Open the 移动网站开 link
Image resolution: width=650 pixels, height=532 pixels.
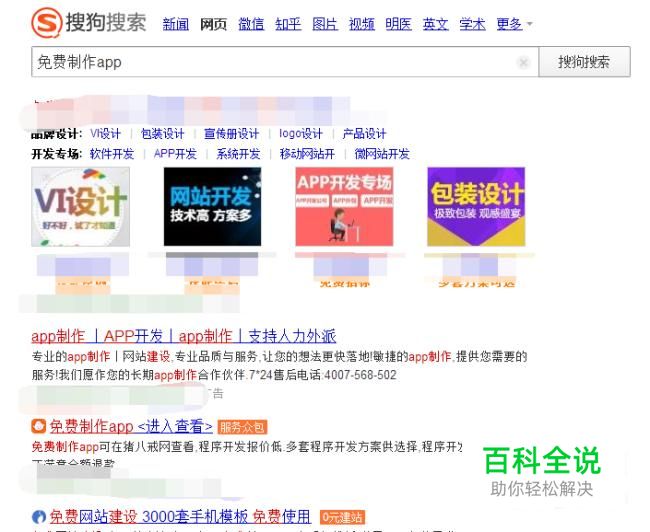307,154
